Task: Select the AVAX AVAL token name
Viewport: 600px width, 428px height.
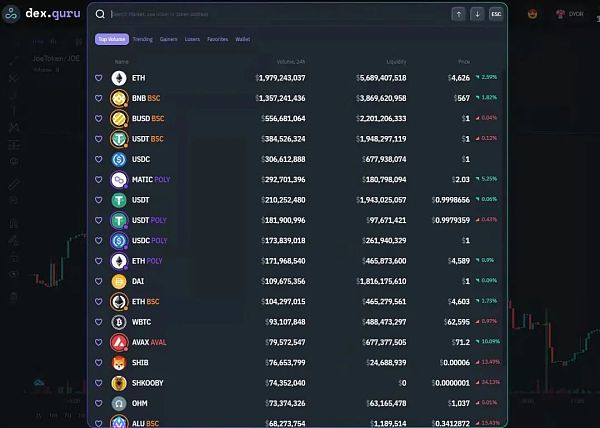Action: (x=149, y=342)
